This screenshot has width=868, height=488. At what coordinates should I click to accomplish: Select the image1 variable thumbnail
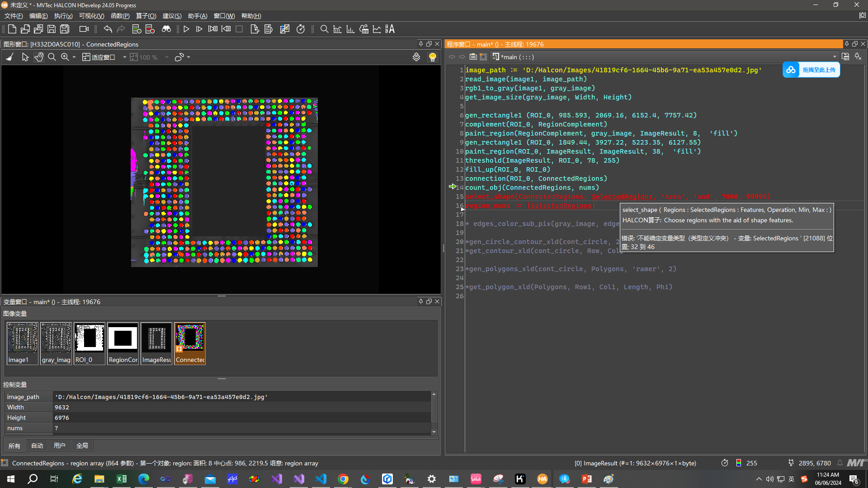tap(23, 343)
